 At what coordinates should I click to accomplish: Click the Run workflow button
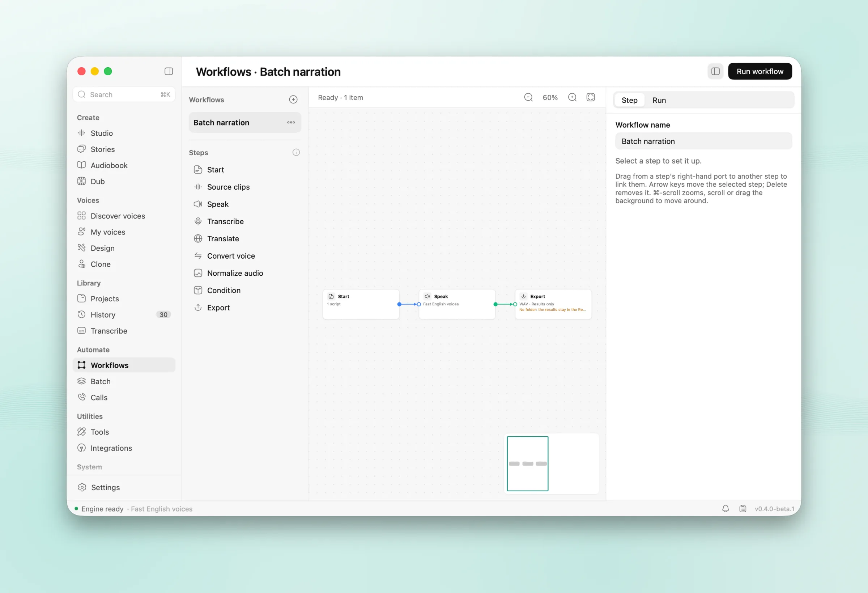tap(760, 71)
